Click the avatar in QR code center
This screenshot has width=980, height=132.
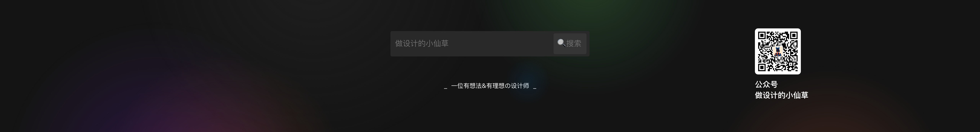tap(778, 51)
